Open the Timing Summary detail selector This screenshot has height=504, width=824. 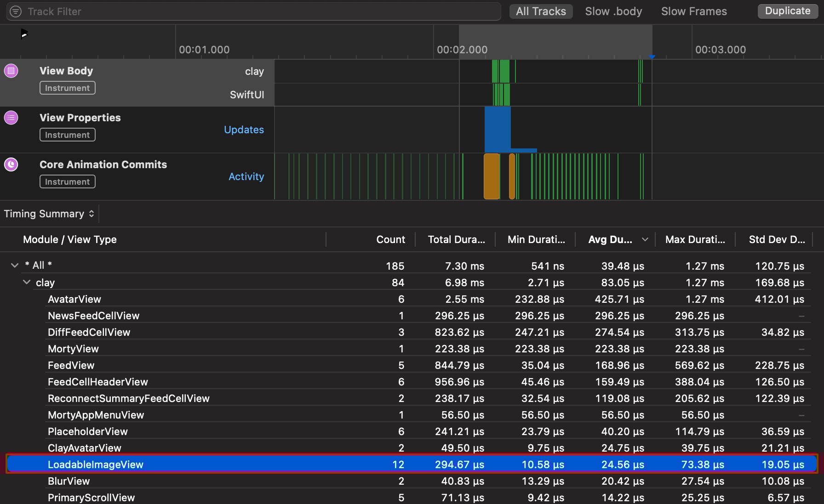49,214
